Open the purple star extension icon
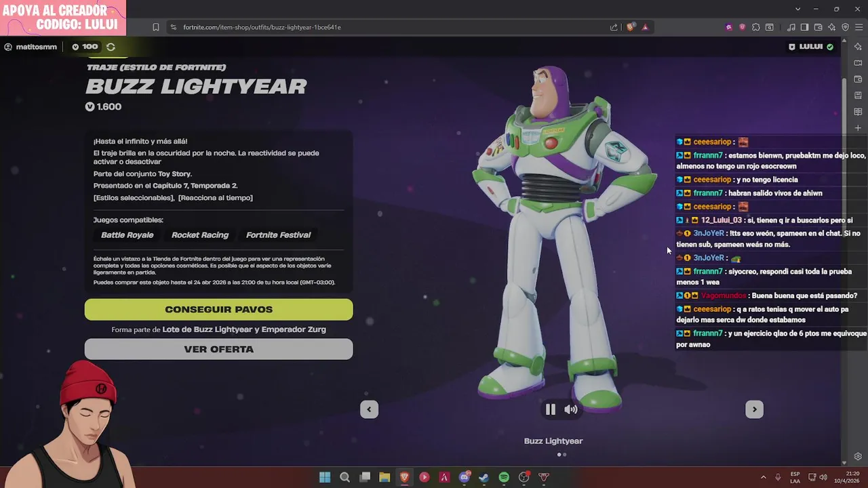 (729, 27)
